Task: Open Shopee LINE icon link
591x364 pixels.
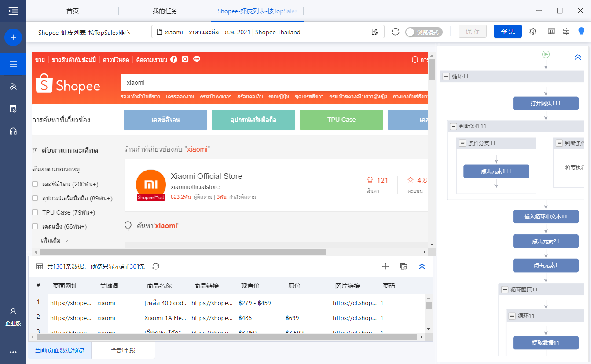Action: [x=197, y=59]
